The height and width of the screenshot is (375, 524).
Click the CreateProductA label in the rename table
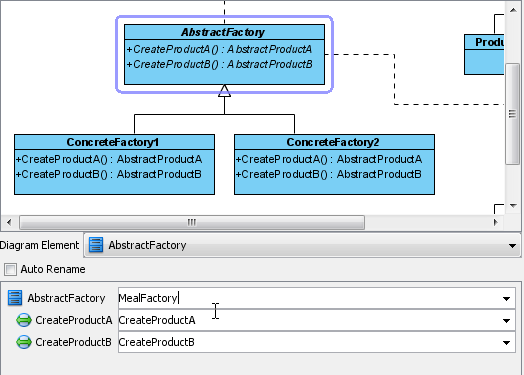click(x=74, y=320)
